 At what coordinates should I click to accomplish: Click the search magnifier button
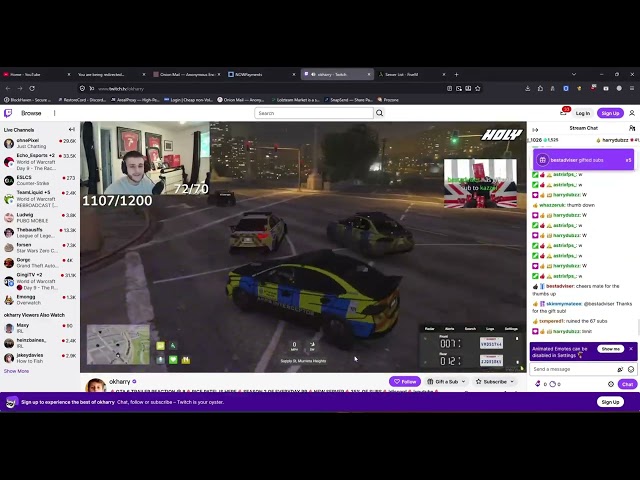(x=379, y=113)
